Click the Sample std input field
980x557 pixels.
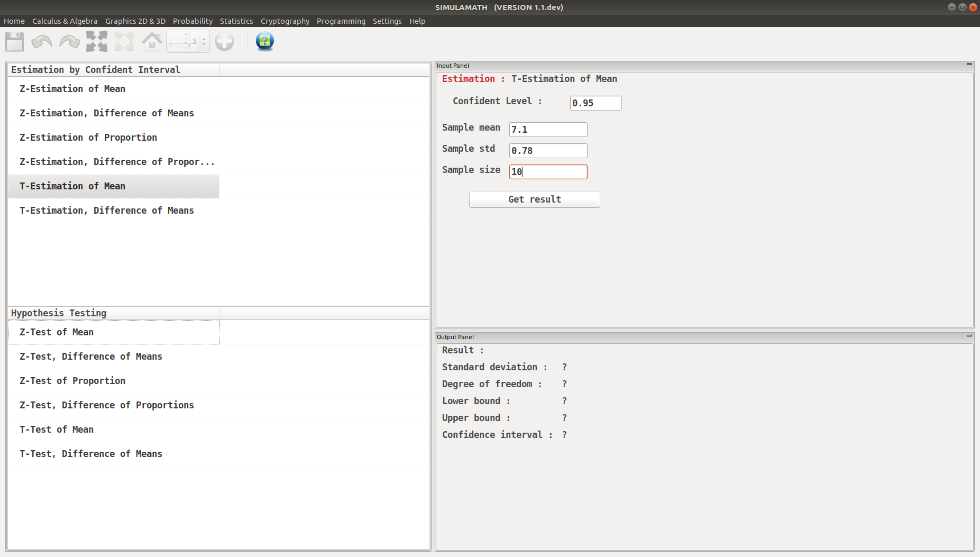tap(548, 151)
